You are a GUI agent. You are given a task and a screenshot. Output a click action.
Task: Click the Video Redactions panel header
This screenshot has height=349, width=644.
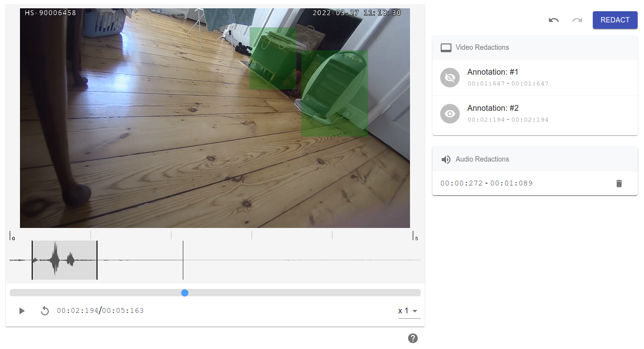point(535,48)
